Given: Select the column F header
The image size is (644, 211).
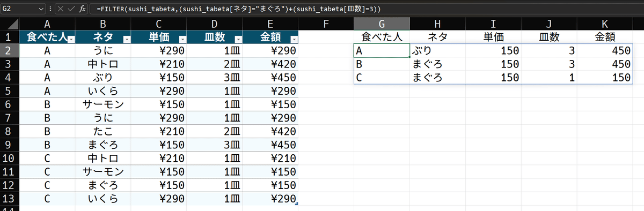Looking at the screenshot, I should coord(326,24).
